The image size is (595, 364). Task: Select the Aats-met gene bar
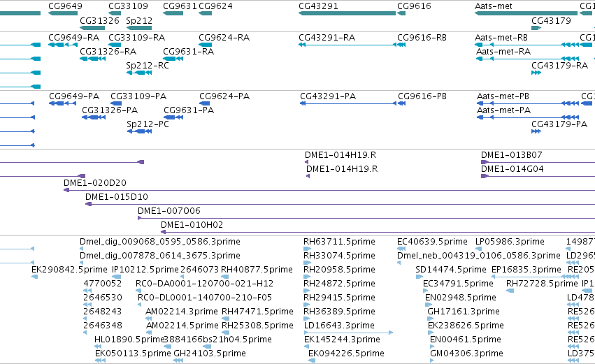526,13
